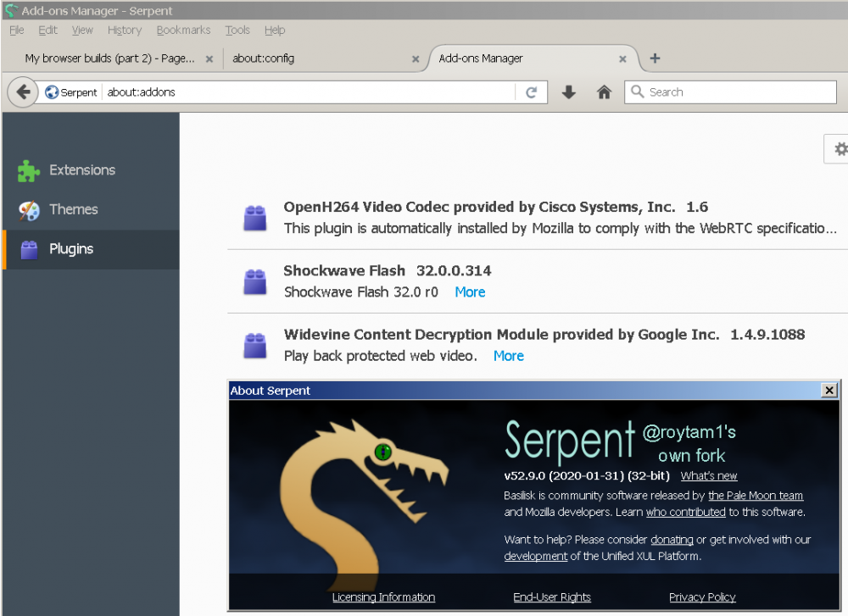Go to the Home page icon
Screen dimensions: 848x616
click(604, 92)
